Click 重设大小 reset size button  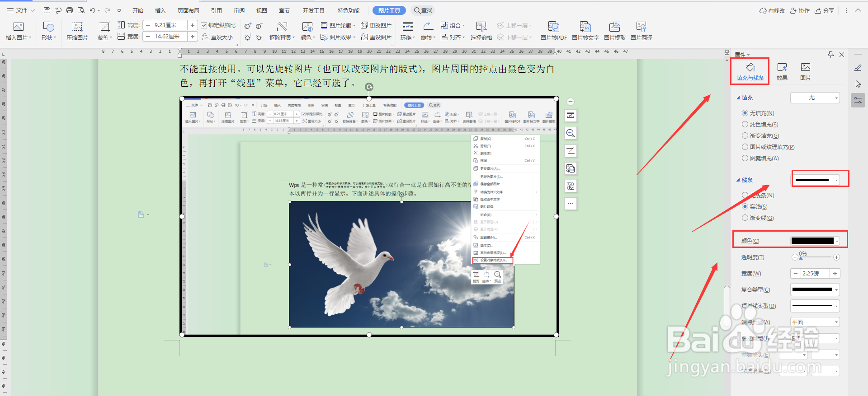tap(218, 37)
